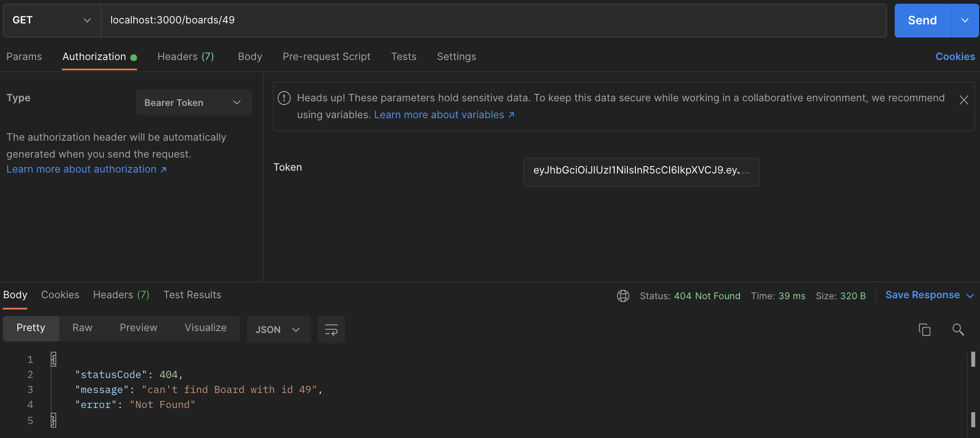Click the Token input field
Viewport: 980px width, 438px height.
click(641, 172)
